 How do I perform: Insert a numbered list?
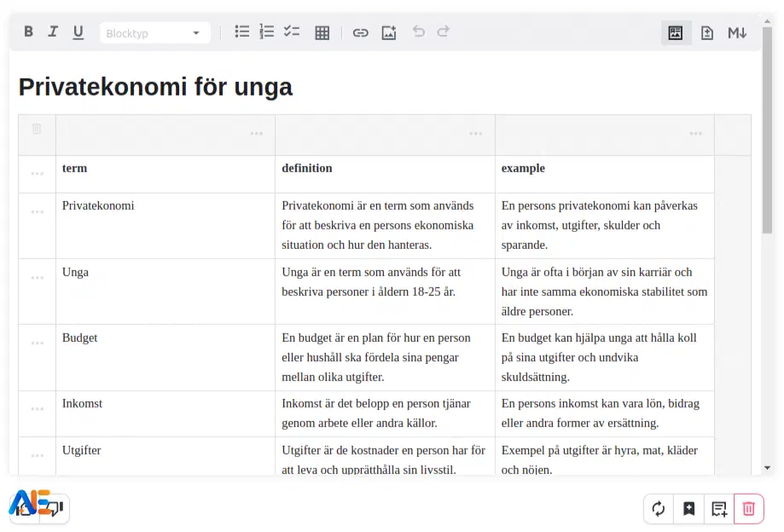coord(267,32)
